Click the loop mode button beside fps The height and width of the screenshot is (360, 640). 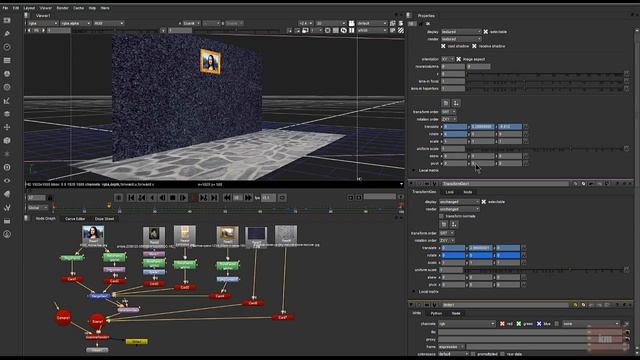click(282, 198)
